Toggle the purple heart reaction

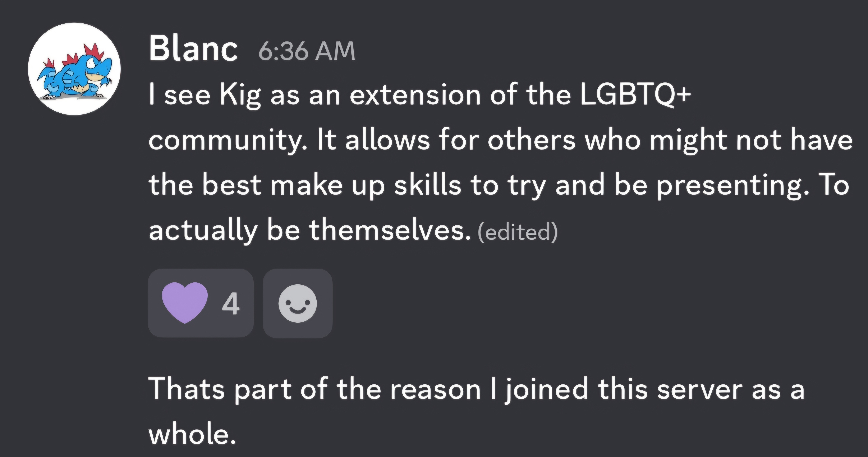201,303
